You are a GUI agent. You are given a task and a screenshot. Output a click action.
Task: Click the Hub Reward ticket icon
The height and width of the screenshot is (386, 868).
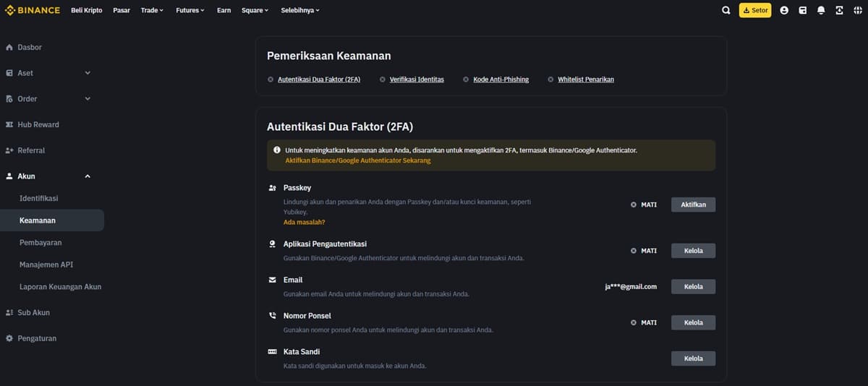tap(9, 124)
